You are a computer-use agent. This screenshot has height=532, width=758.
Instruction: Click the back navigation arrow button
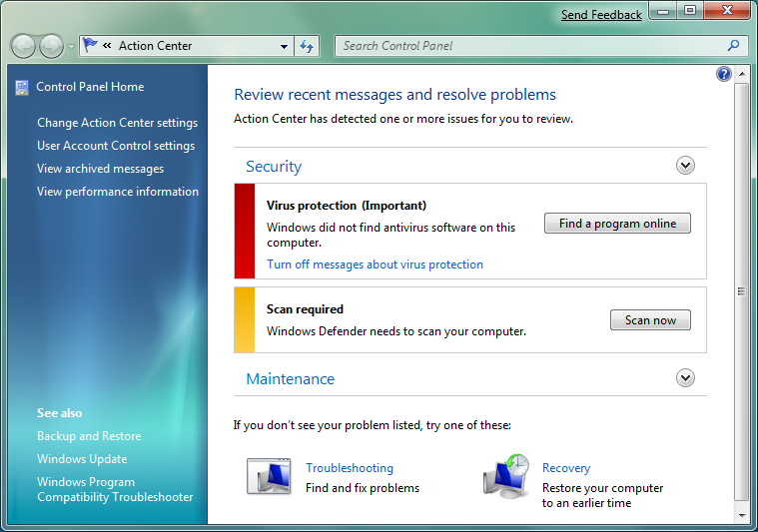click(x=23, y=46)
